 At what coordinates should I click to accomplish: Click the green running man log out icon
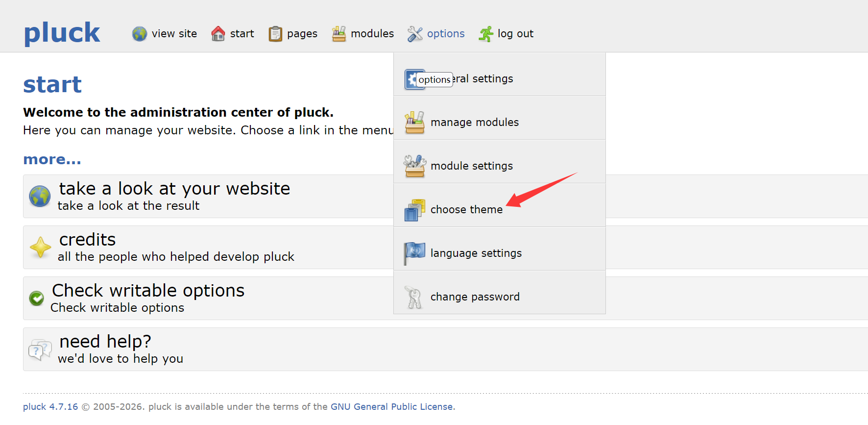(x=486, y=34)
